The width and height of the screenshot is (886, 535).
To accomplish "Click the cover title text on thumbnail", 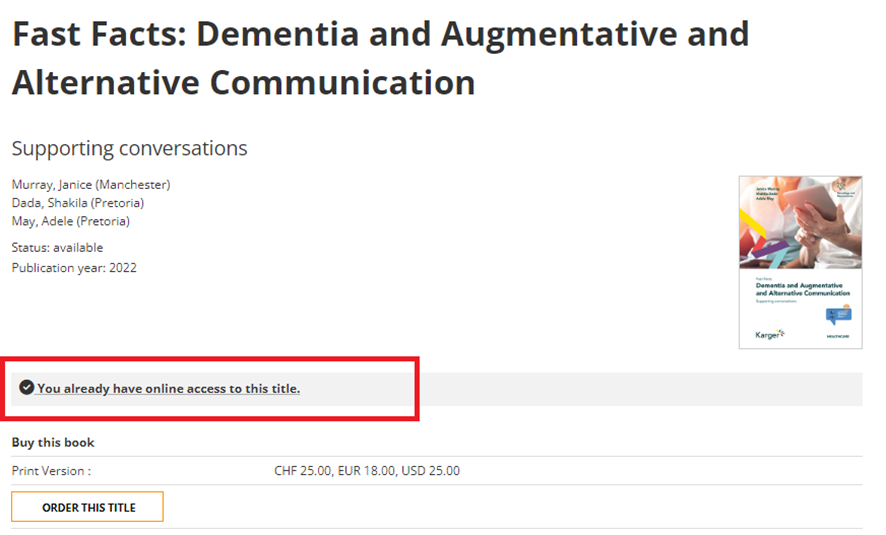I will pyautogui.click(x=802, y=289).
